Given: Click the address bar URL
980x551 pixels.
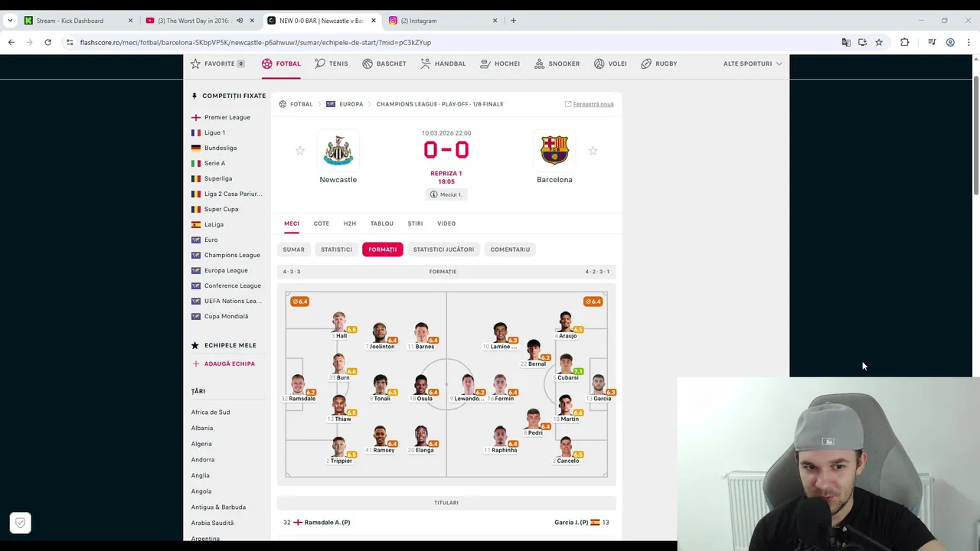Looking at the screenshot, I should tap(256, 42).
